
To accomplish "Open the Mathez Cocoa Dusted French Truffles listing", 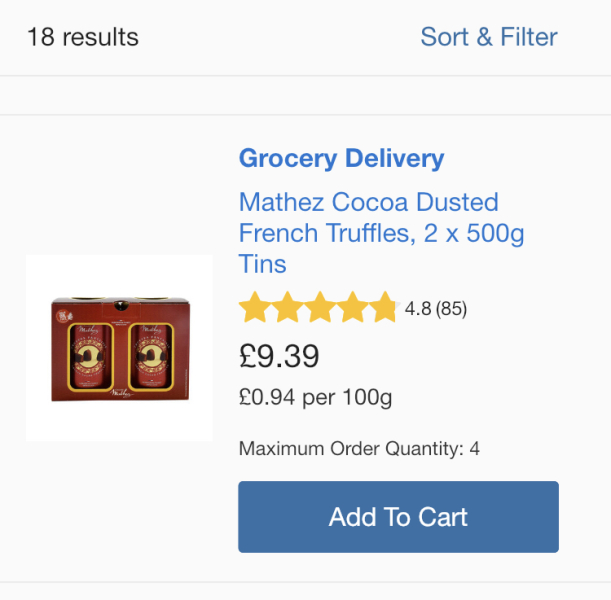I will (x=381, y=233).
